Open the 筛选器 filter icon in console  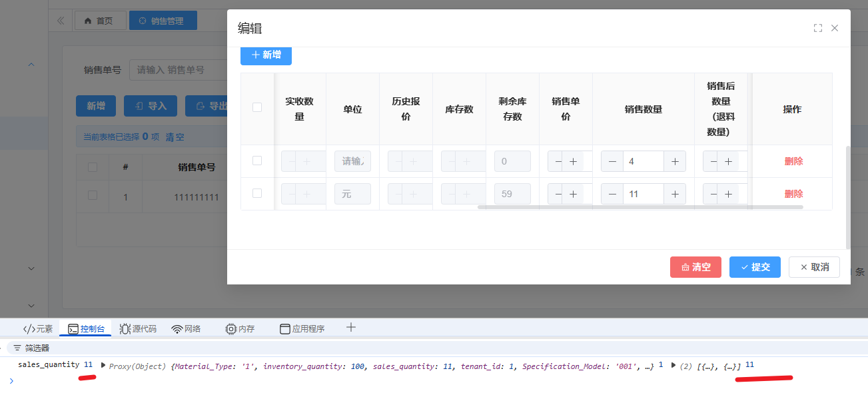17,348
